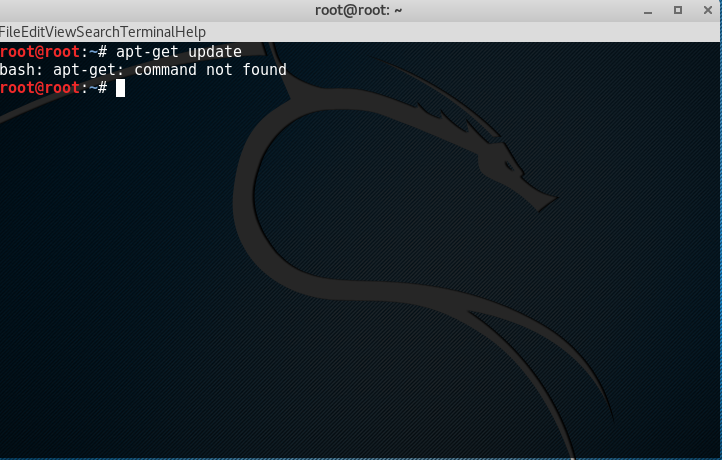Close the root@root terminal window
This screenshot has height=460, width=722.
(705, 10)
